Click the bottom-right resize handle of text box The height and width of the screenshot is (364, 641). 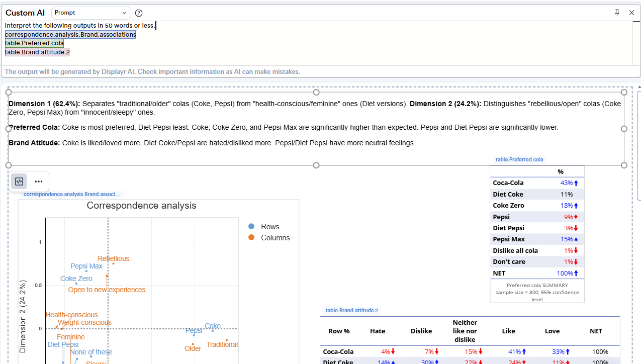click(x=624, y=165)
